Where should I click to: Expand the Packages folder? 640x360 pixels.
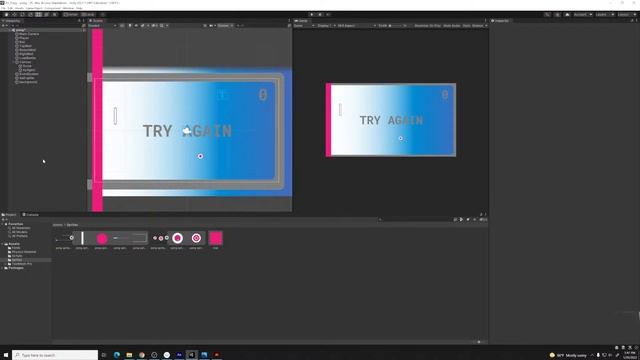coord(3,268)
